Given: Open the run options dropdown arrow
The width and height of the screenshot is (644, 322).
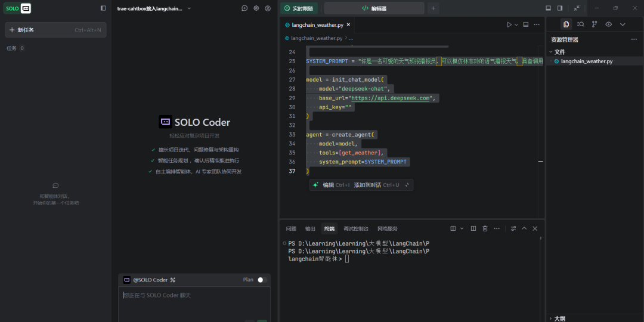Looking at the screenshot, I should tap(516, 25).
